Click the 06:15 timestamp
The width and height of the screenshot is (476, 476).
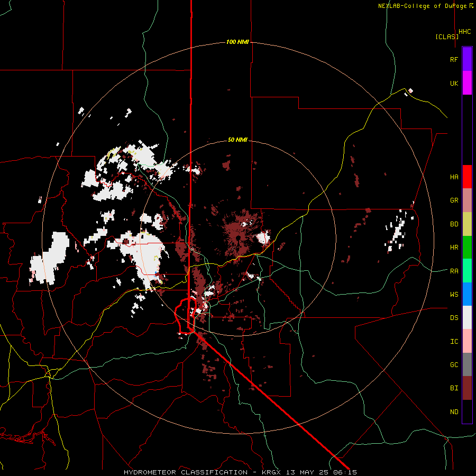coord(346,472)
